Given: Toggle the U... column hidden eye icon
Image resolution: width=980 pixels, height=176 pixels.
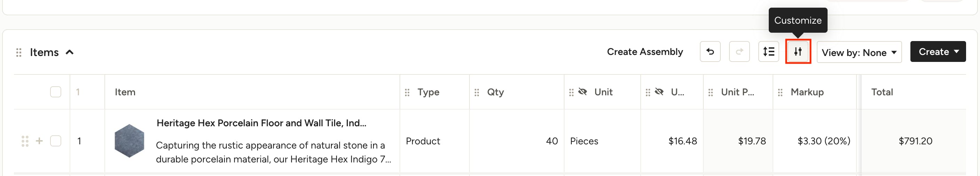Looking at the screenshot, I should click(659, 91).
